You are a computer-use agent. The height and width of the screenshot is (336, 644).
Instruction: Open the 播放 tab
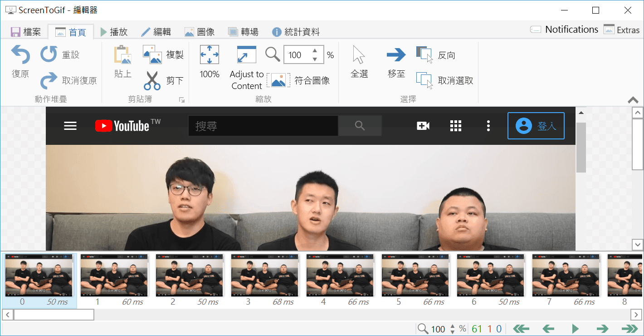coord(114,32)
